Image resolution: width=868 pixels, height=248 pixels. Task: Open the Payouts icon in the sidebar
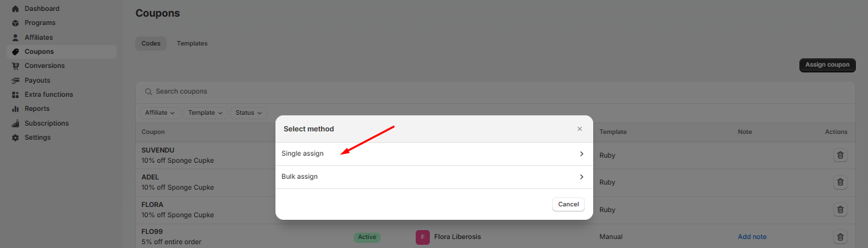click(x=15, y=80)
